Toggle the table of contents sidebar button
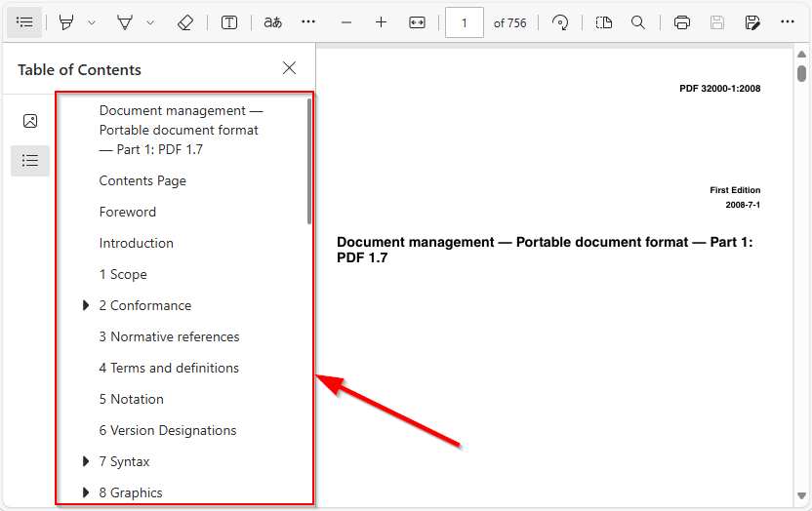The width and height of the screenshot is (812, 511). pyautogui.click(x=24, y=22)
